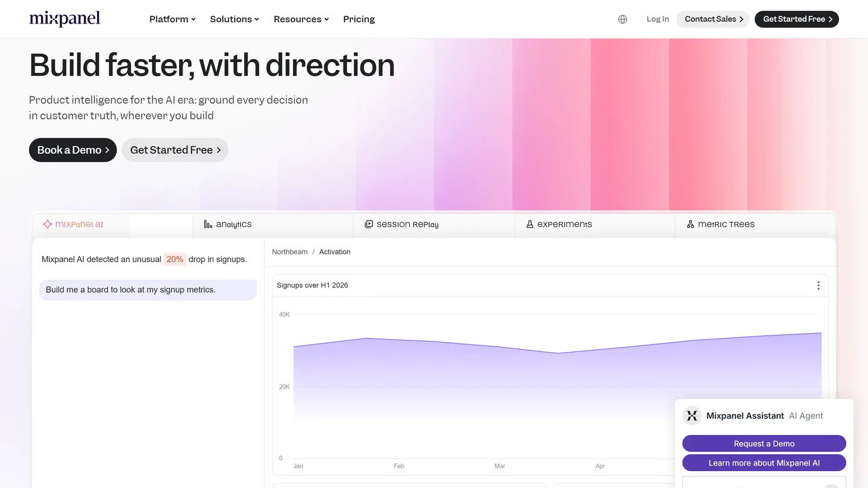This screenshot has width=868, height=488.
Task: Click the Build faster, with direction headline
Action: (x=212, y=65)
